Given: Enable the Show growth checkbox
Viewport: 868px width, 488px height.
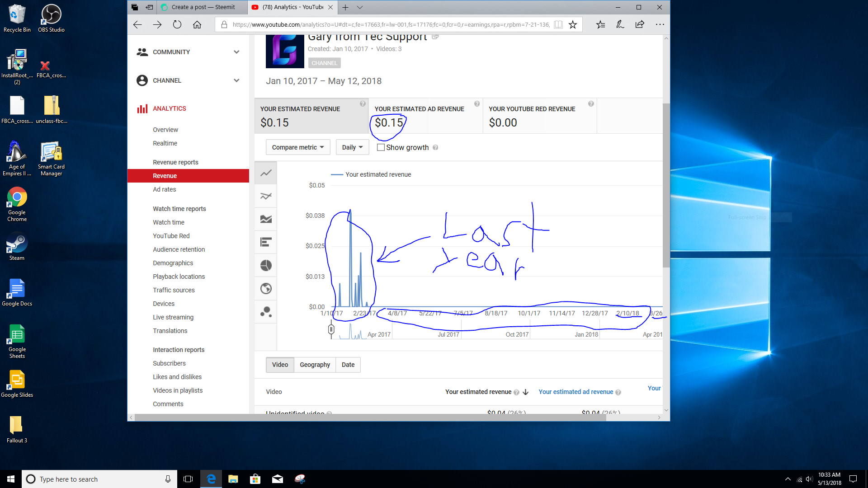Looking at the screenshot, I should 381,147.
